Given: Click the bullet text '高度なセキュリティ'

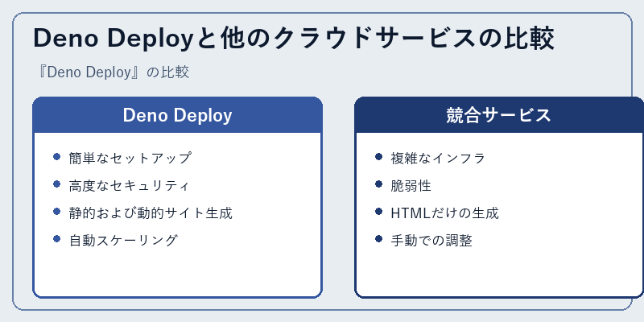Looking at the screenshot, I should [x=130, y=185].
